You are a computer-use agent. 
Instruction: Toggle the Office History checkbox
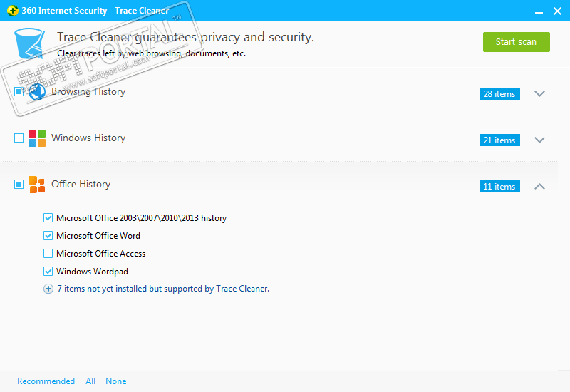coord(19,185)
